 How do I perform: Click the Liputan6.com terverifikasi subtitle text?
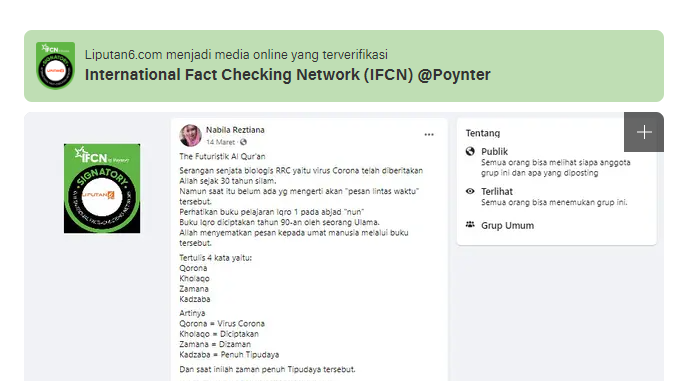pyautogui.click(x=236, y=54)
